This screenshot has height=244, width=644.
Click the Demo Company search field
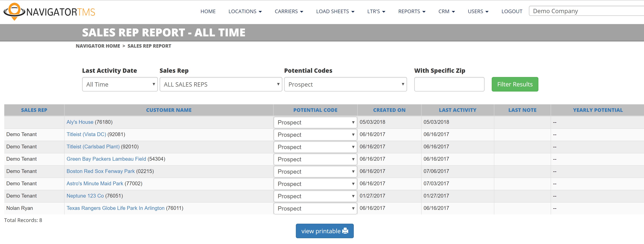[585, 11]
